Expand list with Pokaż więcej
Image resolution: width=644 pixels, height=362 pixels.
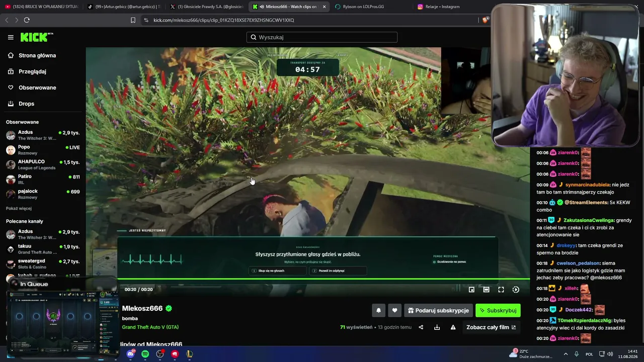coord(19,208)
